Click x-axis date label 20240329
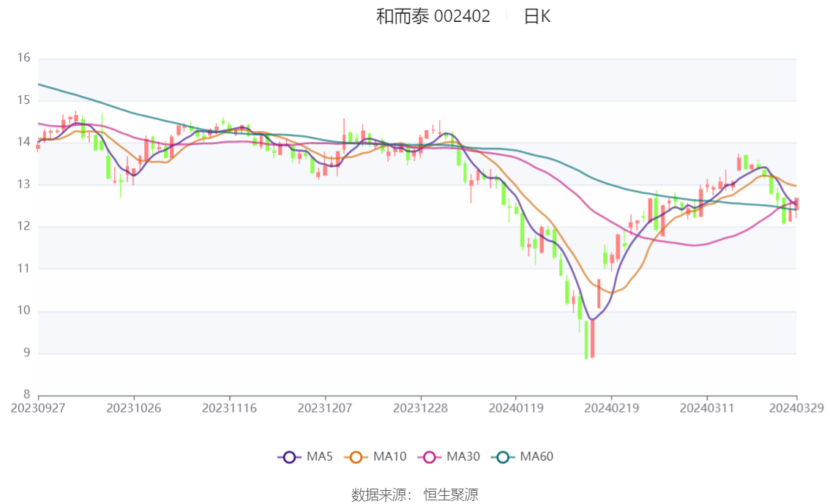 [796, 408]
